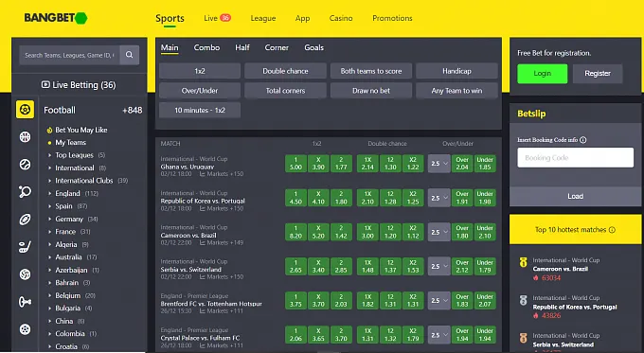Screen dimensions: 644x353
Task: Click the search magnifier icon
Action: (x=130, y=55)
